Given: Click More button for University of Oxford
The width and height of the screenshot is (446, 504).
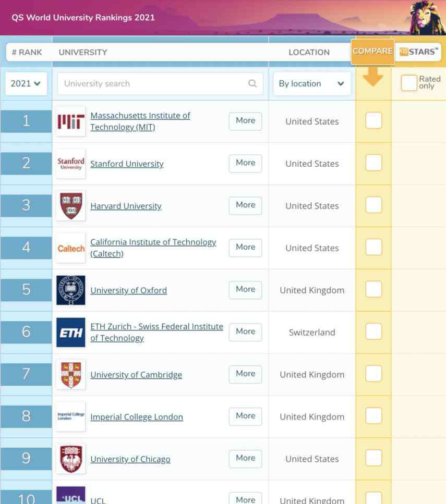Looking at the screenshot, I should (x=246, y=289).
